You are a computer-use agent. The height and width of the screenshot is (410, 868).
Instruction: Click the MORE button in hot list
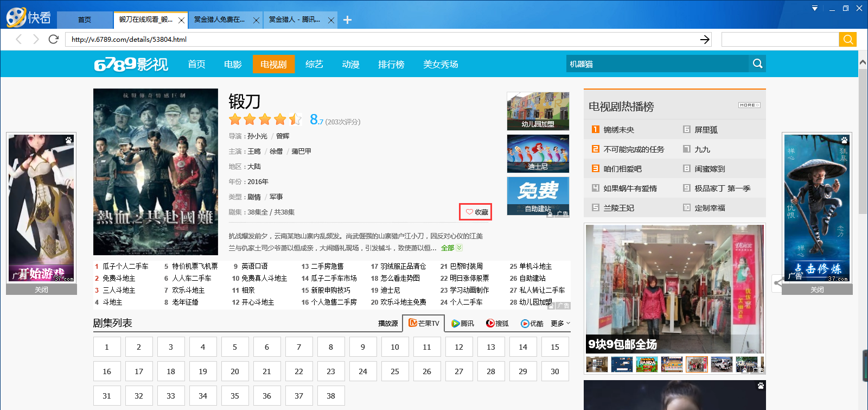coord(749,105)
